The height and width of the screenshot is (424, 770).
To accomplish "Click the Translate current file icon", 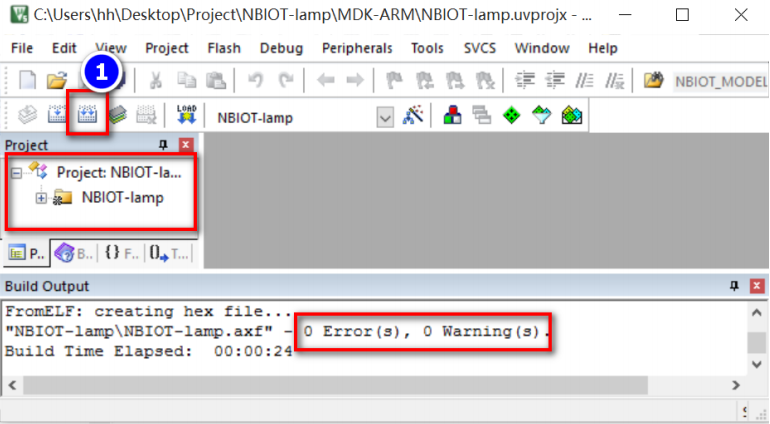I will 28,115.
